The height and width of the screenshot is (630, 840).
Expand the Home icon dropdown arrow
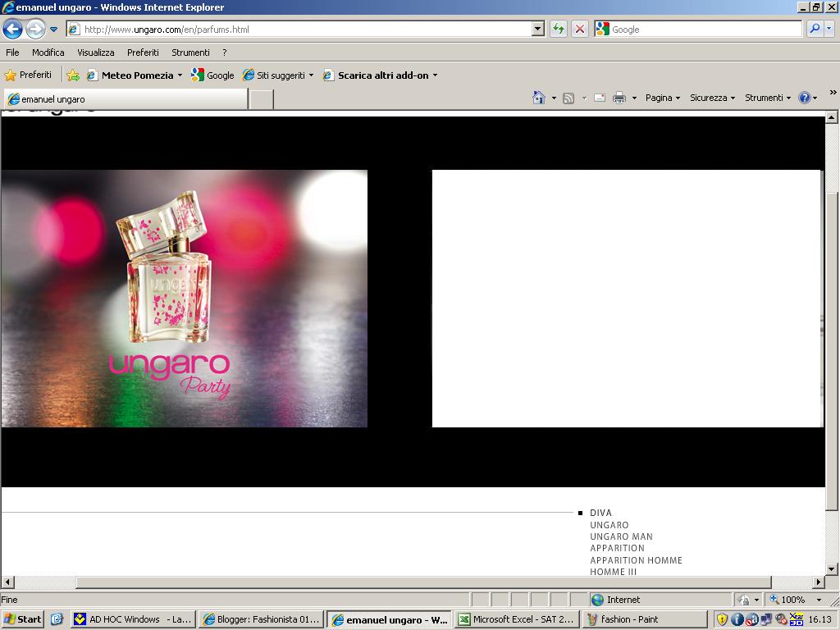point(554,98)
